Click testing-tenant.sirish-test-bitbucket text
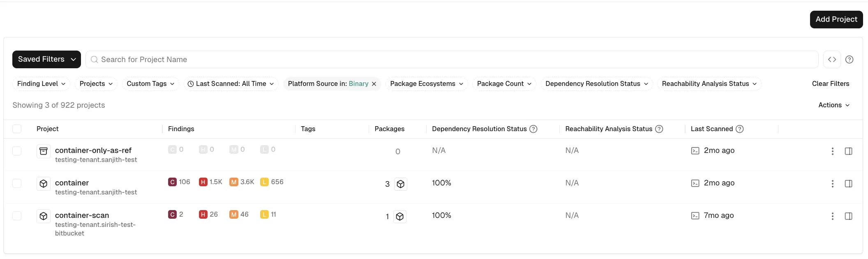Screen dimensions: 868x259 (95, 229)
